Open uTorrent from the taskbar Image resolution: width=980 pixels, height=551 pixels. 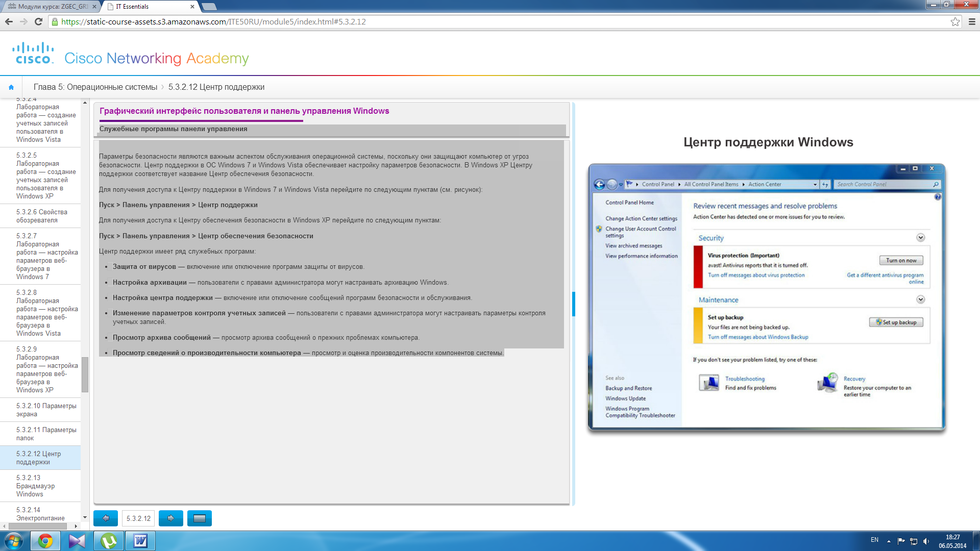click(109, 541)
